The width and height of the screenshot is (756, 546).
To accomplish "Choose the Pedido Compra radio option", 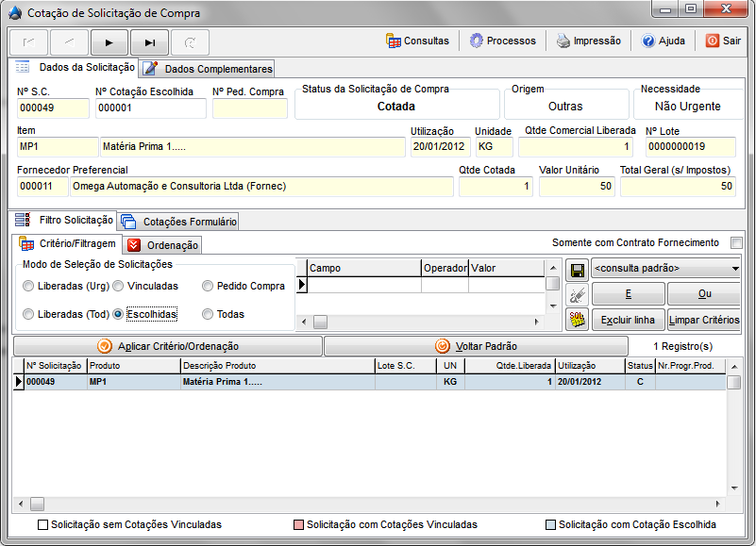I will [x=209, y=286].
